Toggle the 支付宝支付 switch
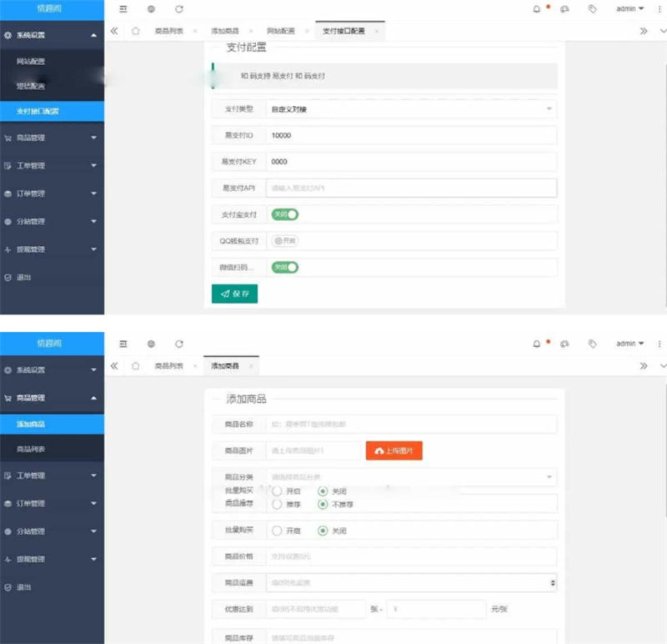 pos(285,214)
